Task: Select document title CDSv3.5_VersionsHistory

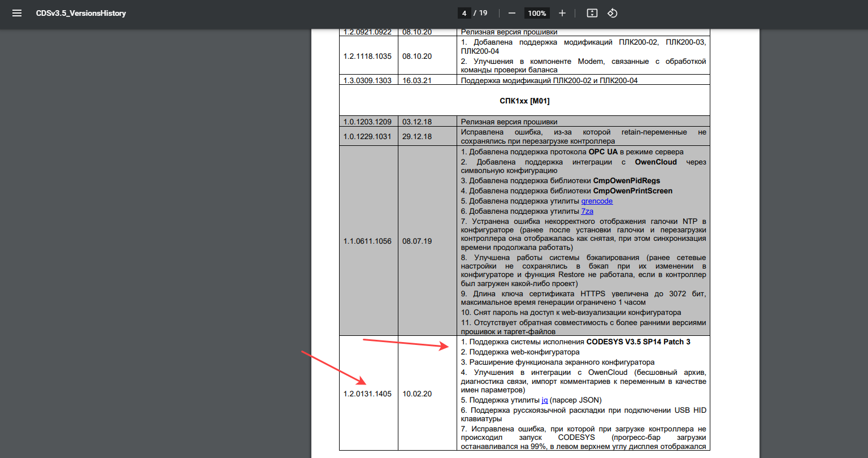Action: coord(81,13)
